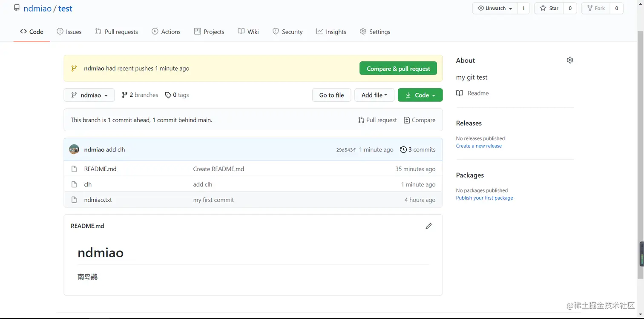The height and width of the screenshot is (319, 644).
Task: Click Packages heading
Action: (470, 175)
